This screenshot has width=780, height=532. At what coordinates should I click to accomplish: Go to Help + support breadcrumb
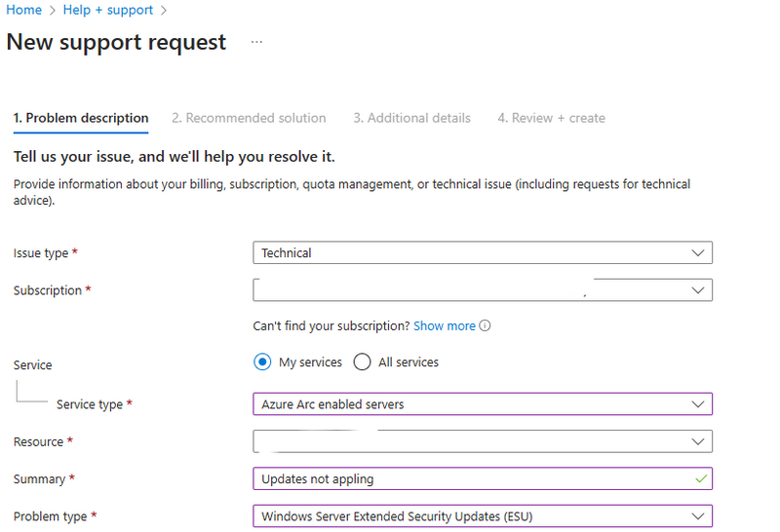point(108,10)
